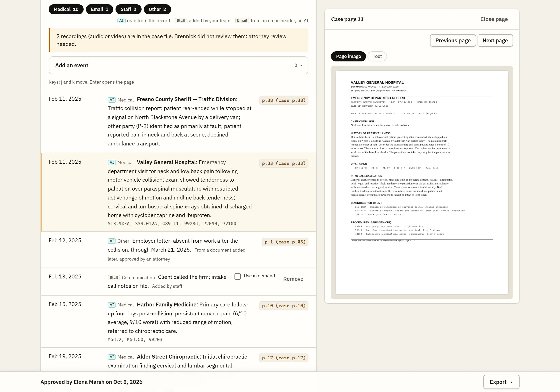560x392 pixels.
Task: Switch to the Page image tab
Action: (x=348, y=56)
